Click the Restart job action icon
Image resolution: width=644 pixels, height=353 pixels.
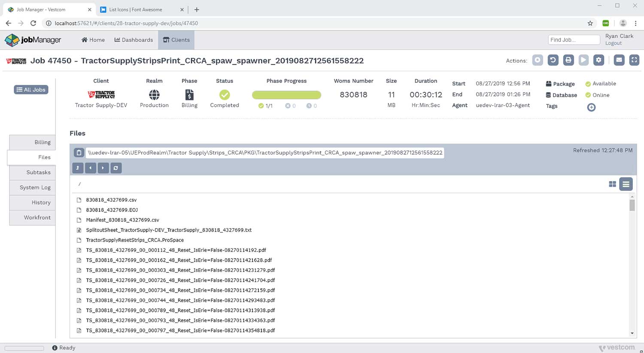[x=553, y=60]
